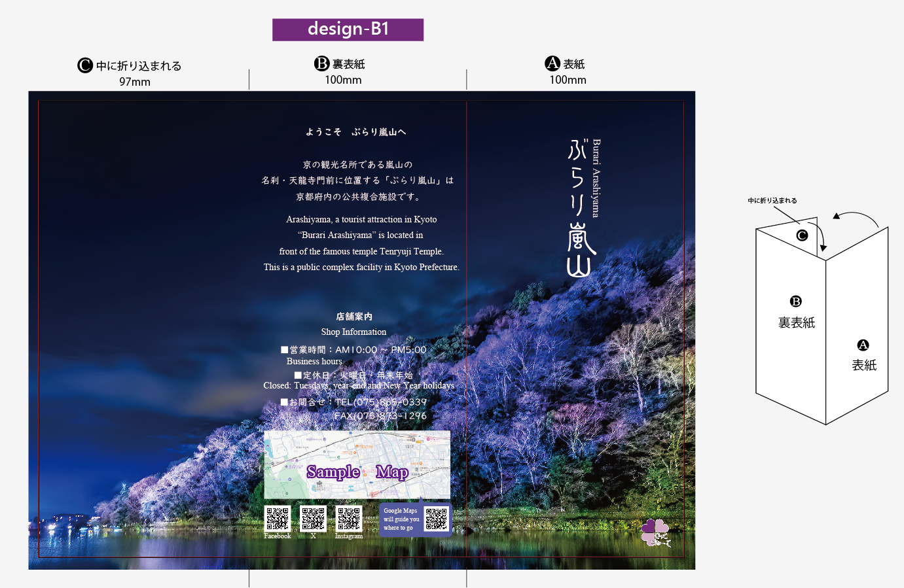Click the purple clover logo
Viewport: 904px width, 588px height.
(x=655, y=532)
